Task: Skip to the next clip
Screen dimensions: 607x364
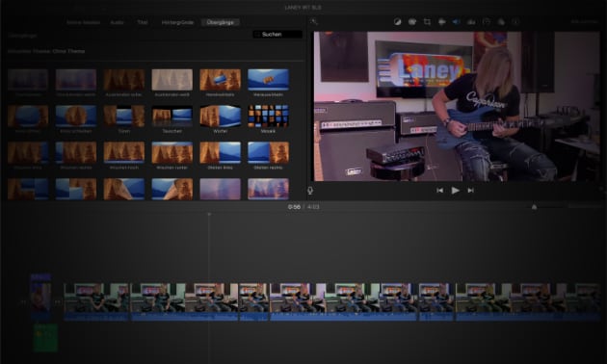Action: (x=471, y=191)
